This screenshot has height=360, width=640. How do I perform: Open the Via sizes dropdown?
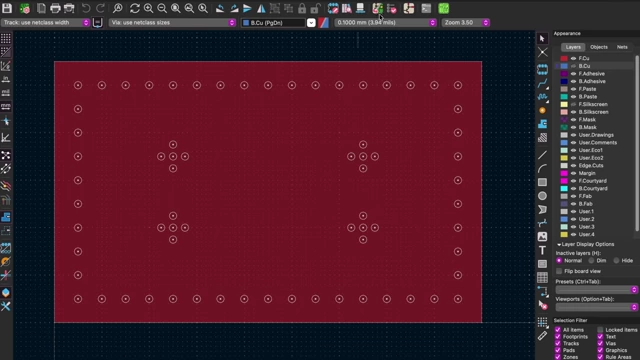coord(172,22)
